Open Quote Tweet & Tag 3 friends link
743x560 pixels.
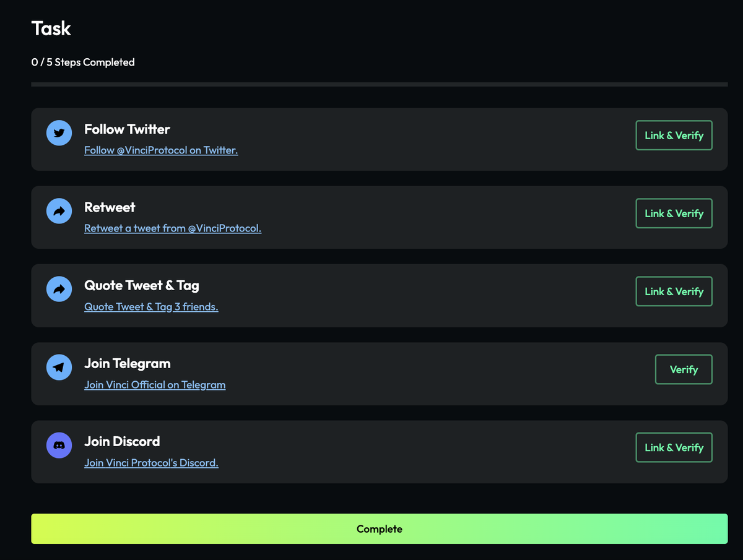[151, 307]
